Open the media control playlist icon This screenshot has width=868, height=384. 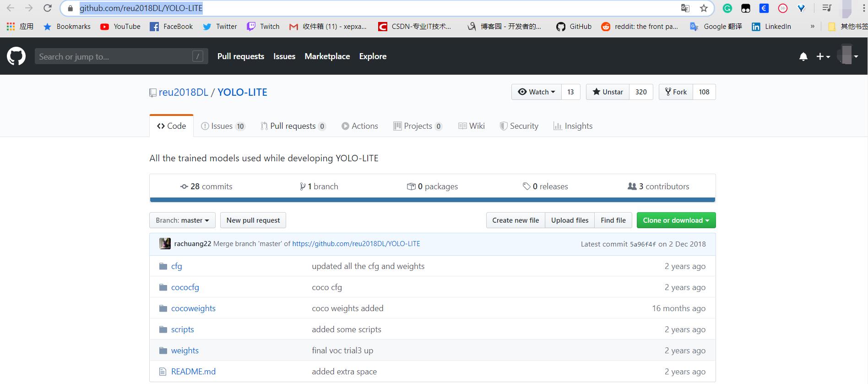tap(827, 8)
